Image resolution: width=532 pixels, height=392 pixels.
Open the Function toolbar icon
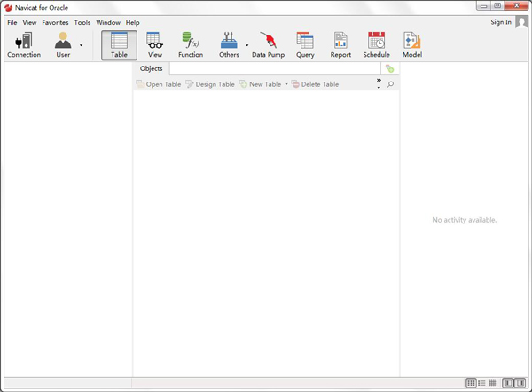click(x=191, y=45)
